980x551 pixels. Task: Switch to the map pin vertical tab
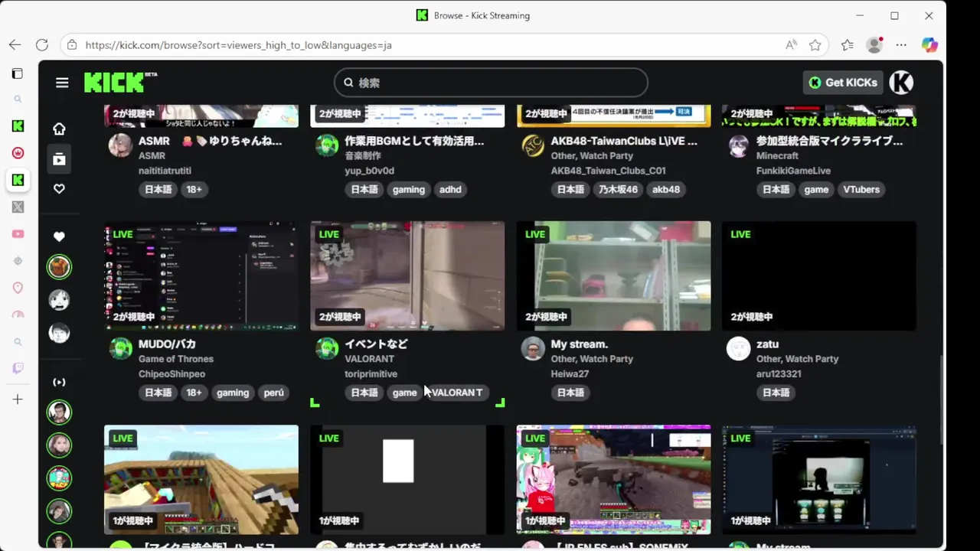pyautogui.click(x=18, y=288)
